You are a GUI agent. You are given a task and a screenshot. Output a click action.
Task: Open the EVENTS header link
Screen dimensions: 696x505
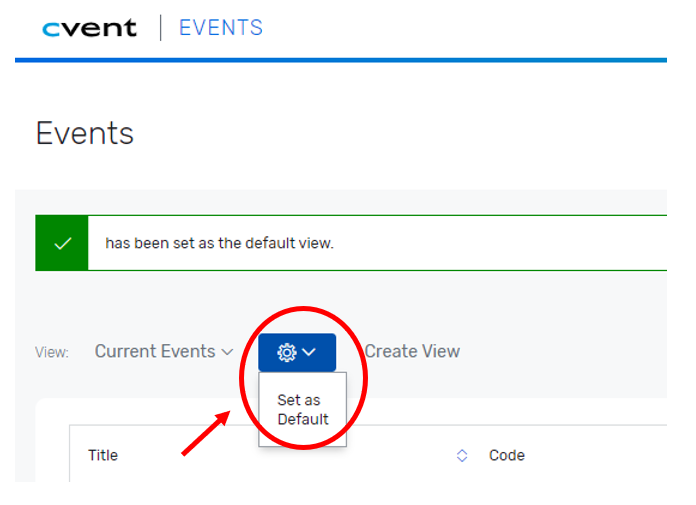pos(221,28)
